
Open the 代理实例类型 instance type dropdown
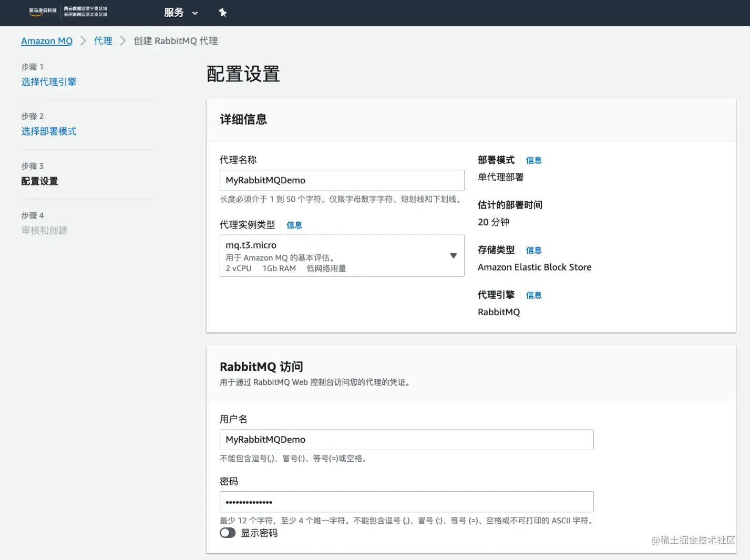(342, 256)
